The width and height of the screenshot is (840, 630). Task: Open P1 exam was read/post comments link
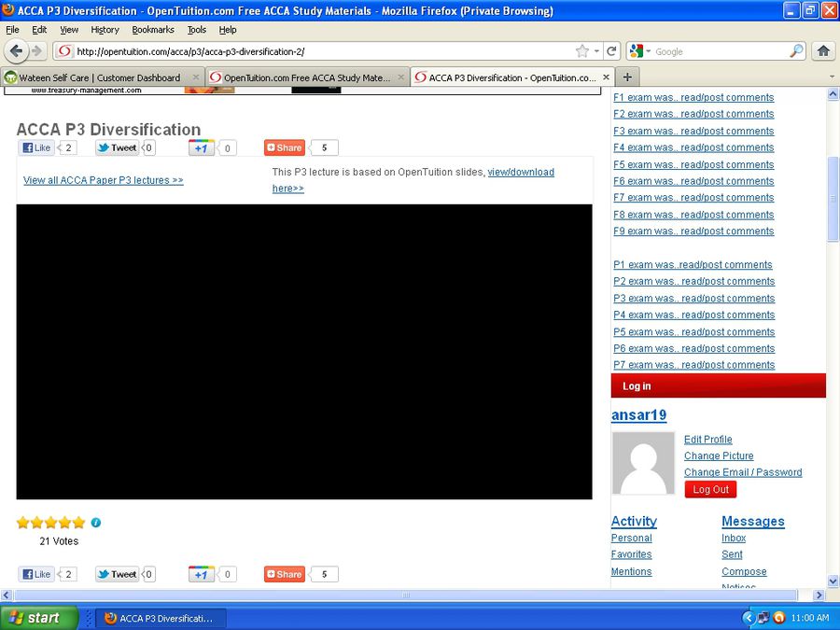pyautogui.click(x=693, y=265)
